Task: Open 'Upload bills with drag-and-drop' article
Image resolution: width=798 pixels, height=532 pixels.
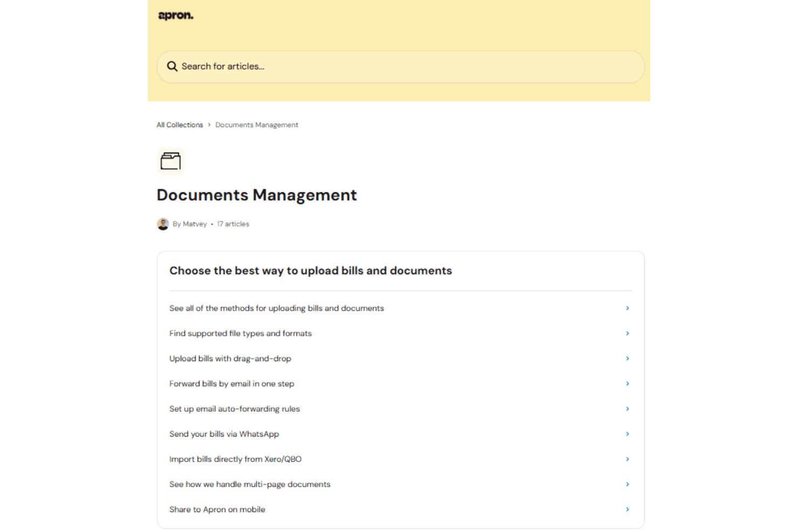Action: point(400,358)
